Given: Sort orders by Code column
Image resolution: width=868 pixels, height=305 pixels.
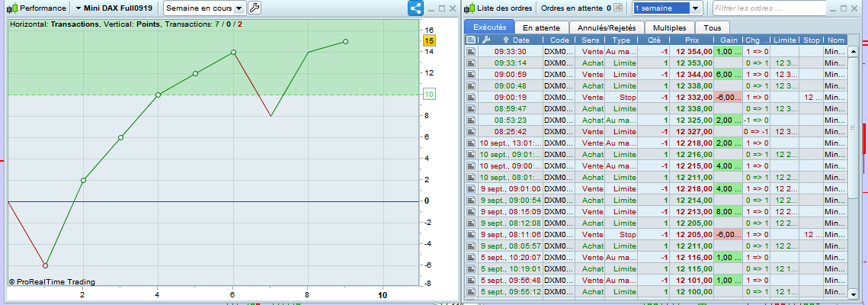Looking at the screenshot, I should coord(559,40).
